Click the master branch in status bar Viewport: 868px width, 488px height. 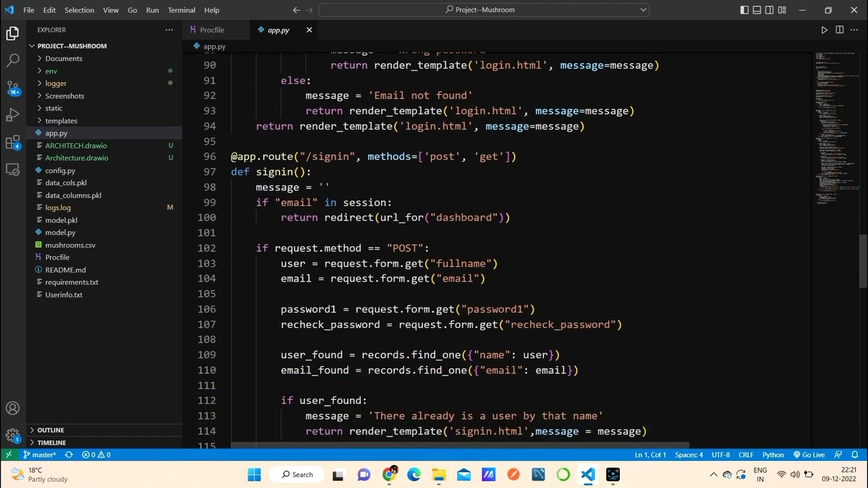point(40,455)
